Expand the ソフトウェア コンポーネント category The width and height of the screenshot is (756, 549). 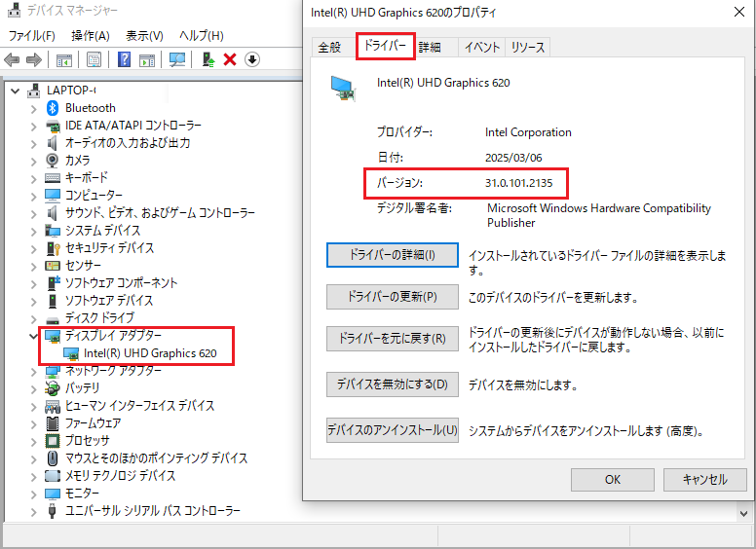[33, 284]
